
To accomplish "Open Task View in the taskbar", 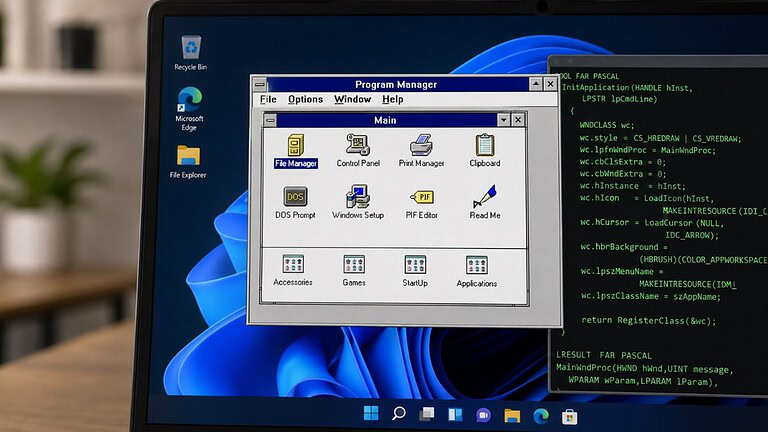I will [x=427, y=414].
